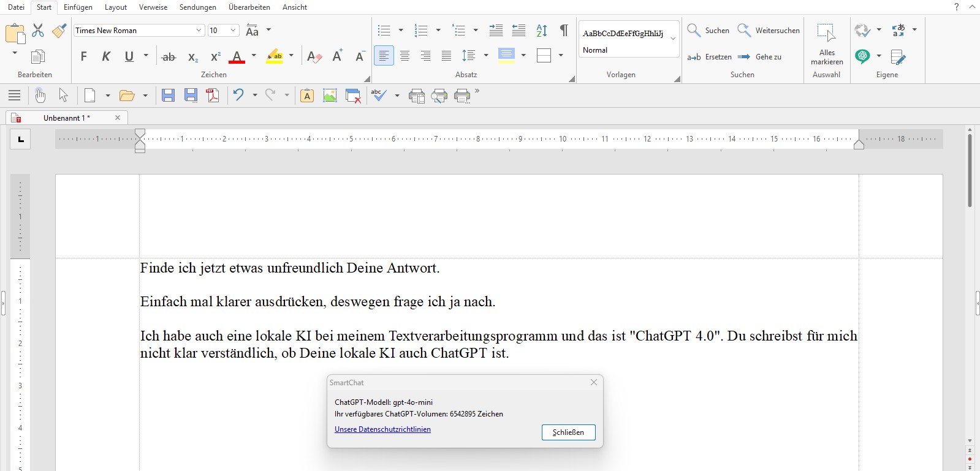Export document as PDF
The height and width of the screenshot is (471, 980).
click(213, 96)
